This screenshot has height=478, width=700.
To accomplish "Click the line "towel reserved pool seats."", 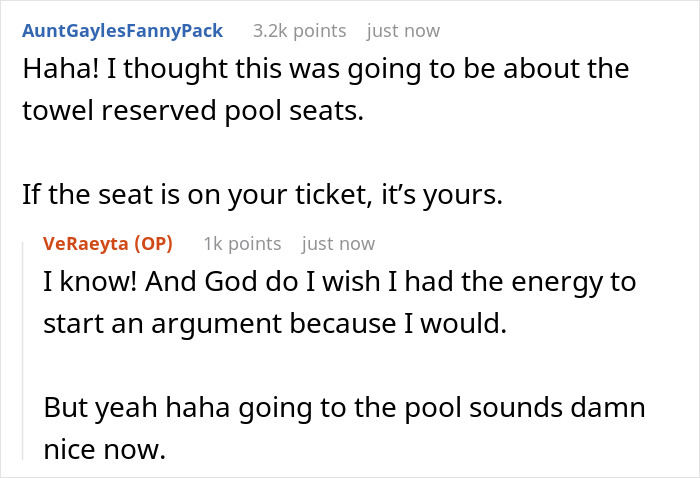I will (193, 112).
